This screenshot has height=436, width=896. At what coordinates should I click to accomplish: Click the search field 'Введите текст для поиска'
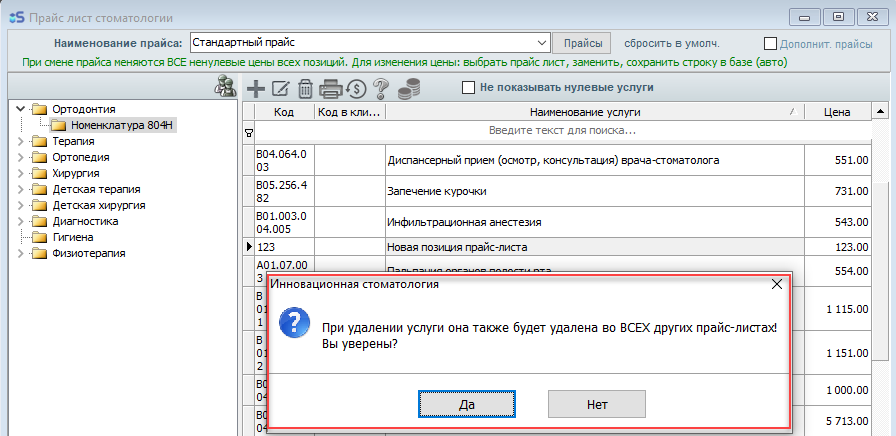(x=562, y=131)
